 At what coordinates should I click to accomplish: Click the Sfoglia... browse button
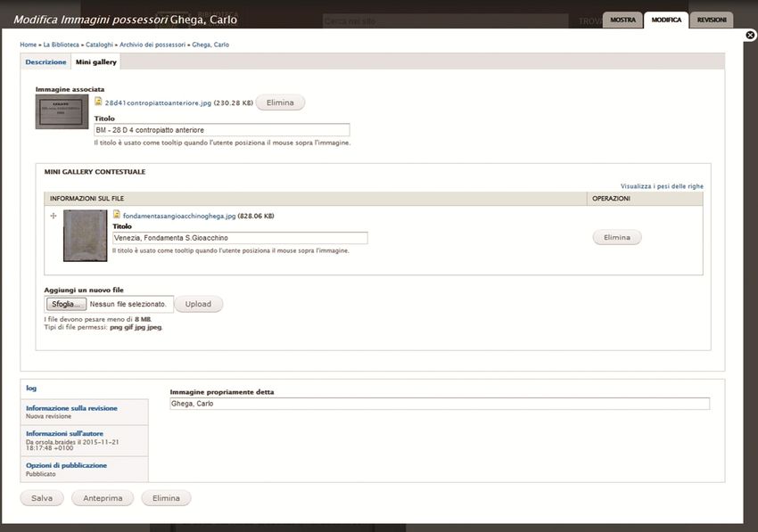click(x=66, y=304)
